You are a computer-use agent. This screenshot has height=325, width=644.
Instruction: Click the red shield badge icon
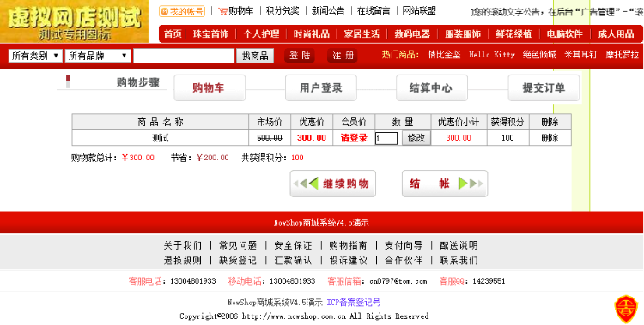pyautogui.click(x=625, y=309)
